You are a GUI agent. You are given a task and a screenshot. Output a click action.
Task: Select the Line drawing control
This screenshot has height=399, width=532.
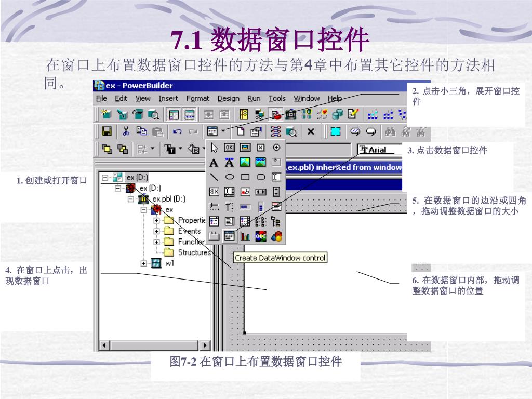point(214,177)
